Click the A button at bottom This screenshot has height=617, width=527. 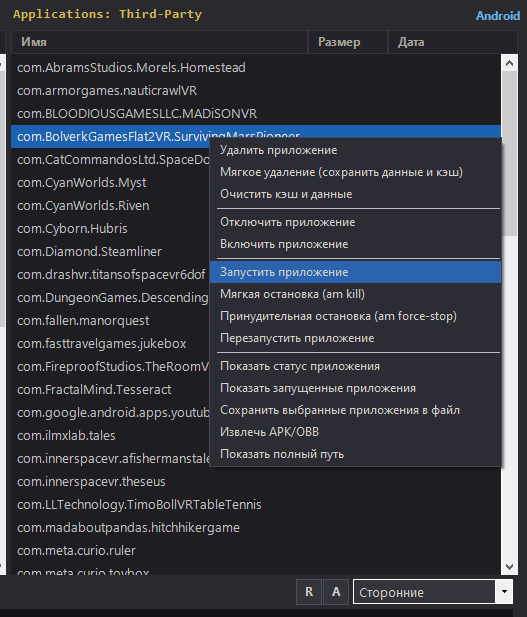pos(336,592)
